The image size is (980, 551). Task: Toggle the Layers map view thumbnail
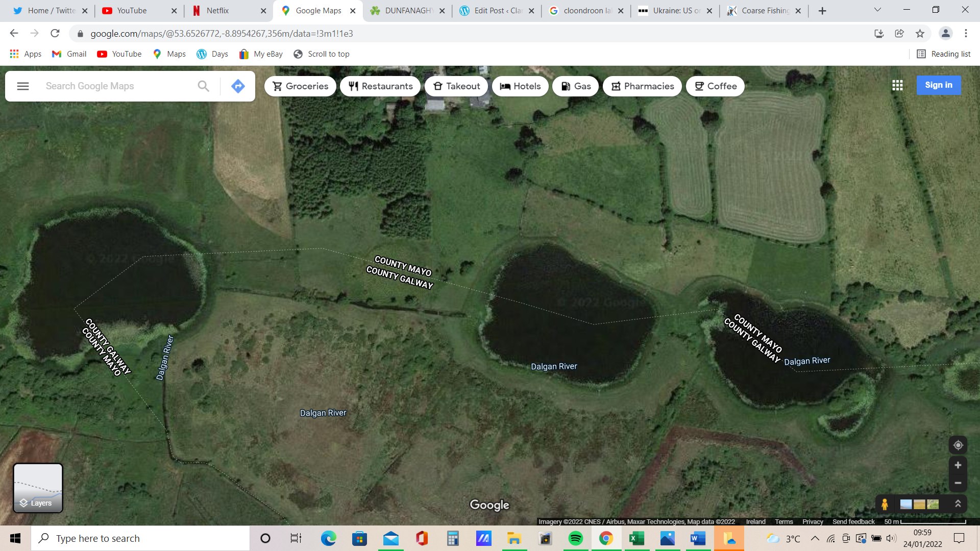(x=38, y=488)
